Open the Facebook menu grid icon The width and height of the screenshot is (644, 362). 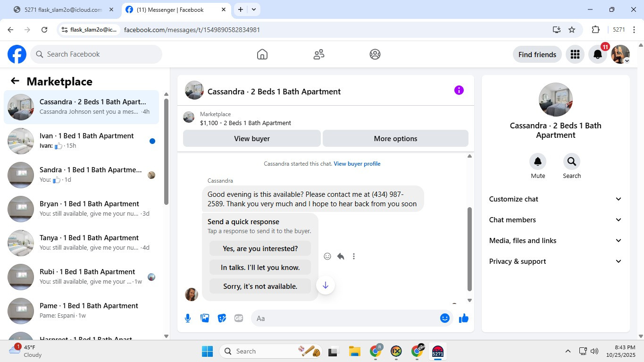575,54
